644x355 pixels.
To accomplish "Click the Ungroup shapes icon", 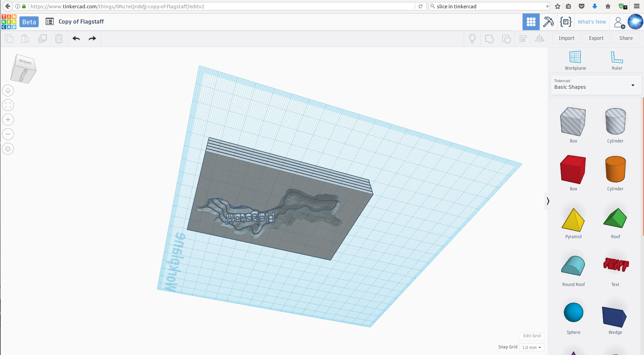I will click(506, 38).
